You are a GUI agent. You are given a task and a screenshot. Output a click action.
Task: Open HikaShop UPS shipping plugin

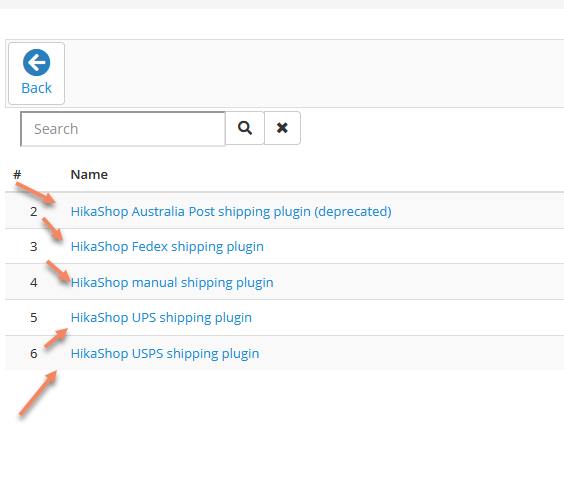(x=161, y=318)
